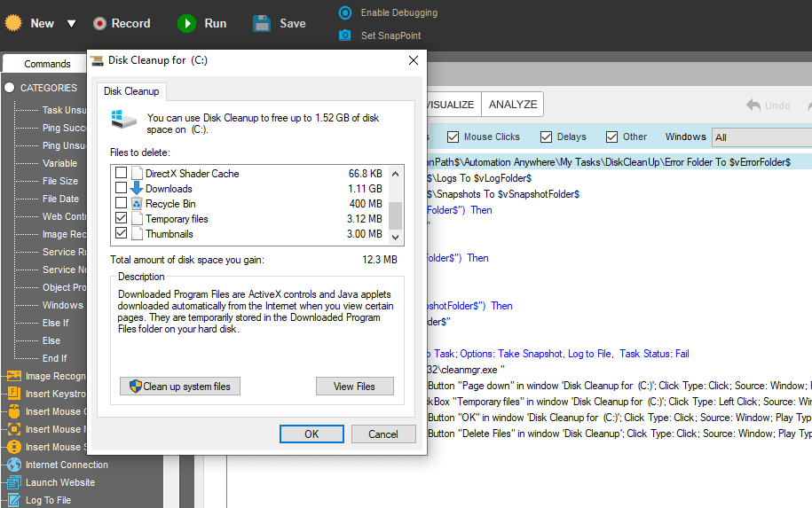This screenshot has height=508, width=812.
Task: Click the View Files button
Action: point(355,387)
